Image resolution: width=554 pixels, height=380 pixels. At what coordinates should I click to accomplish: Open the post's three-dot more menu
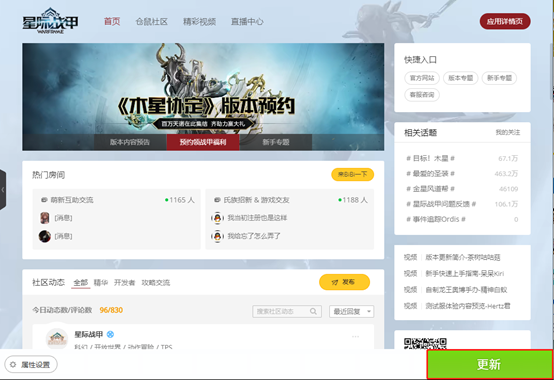point(355,337)
